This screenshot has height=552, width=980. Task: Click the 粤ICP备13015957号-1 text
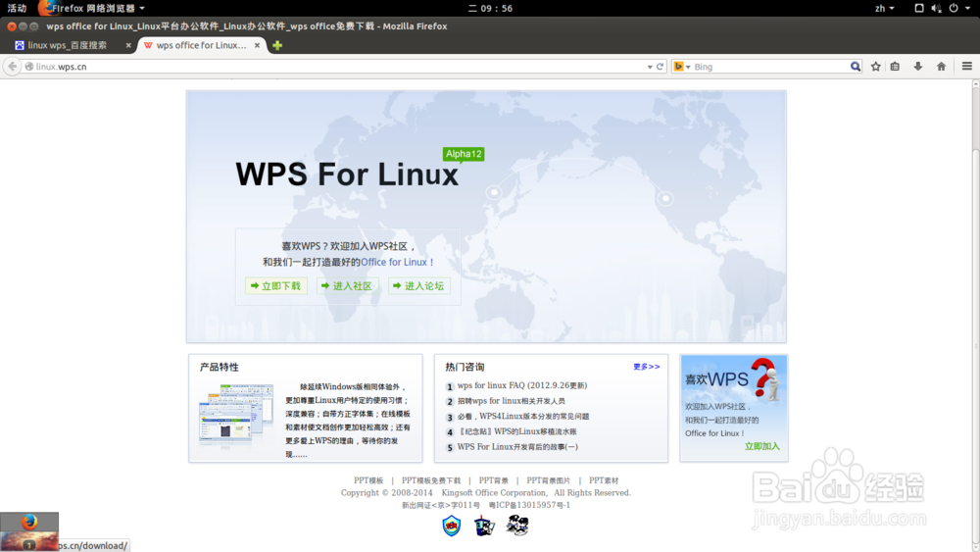529,505
